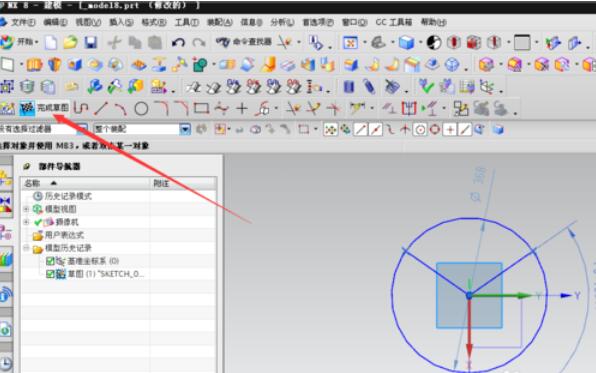Toggle the datum coordinate system (基准坐标系) checkbox
Viewport: 596px width, 373px height.
(x=50, y=261)
